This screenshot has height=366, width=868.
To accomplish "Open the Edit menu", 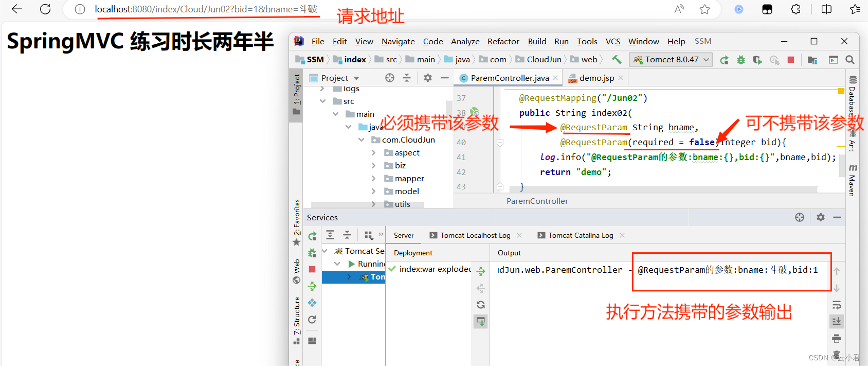I will tap(339, 41).
